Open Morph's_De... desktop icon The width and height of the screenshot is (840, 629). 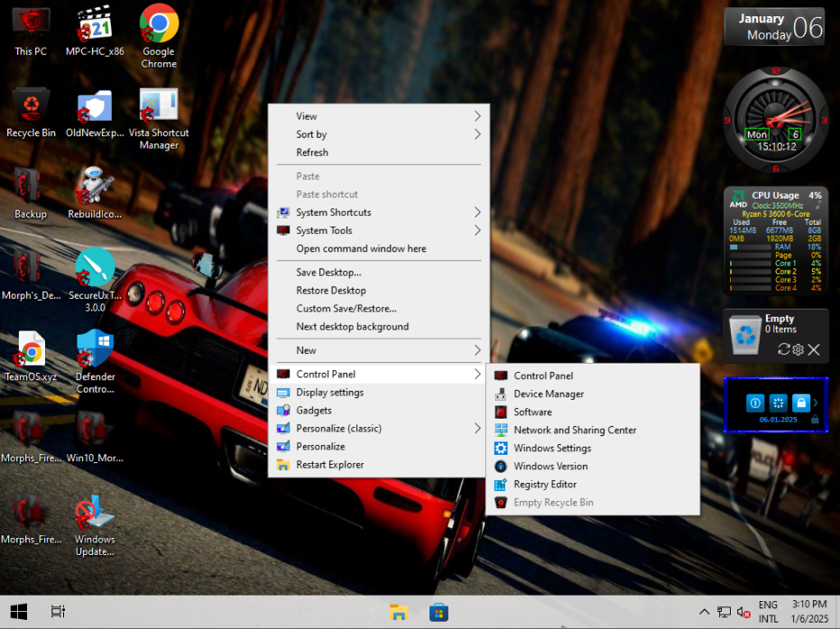(31, 275)
